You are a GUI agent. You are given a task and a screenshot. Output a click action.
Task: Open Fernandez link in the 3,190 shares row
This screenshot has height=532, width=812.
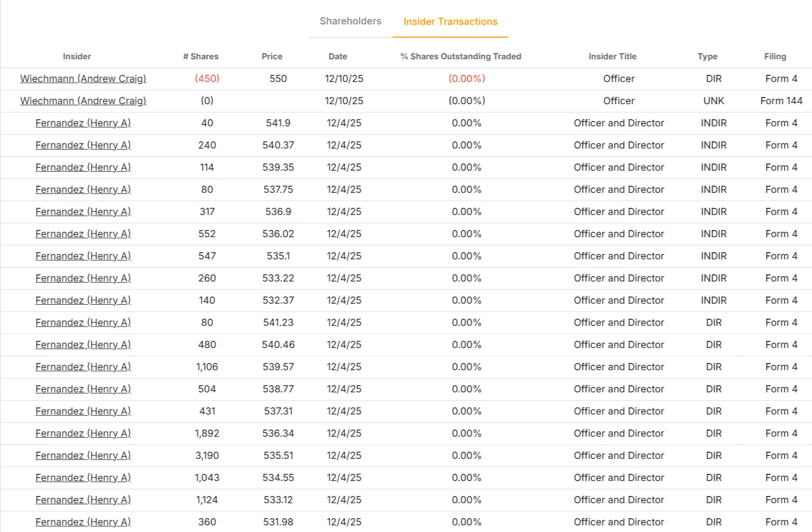click(x=83, y=456)
